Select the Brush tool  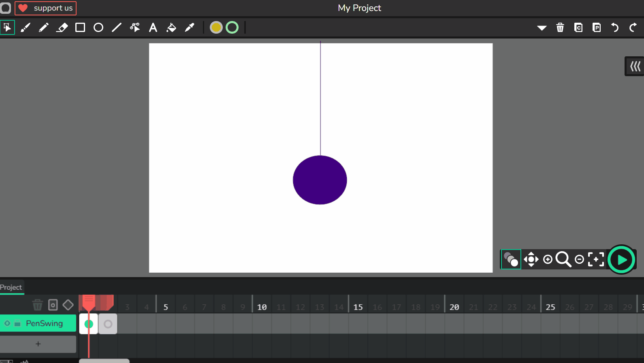pos(26,28)
